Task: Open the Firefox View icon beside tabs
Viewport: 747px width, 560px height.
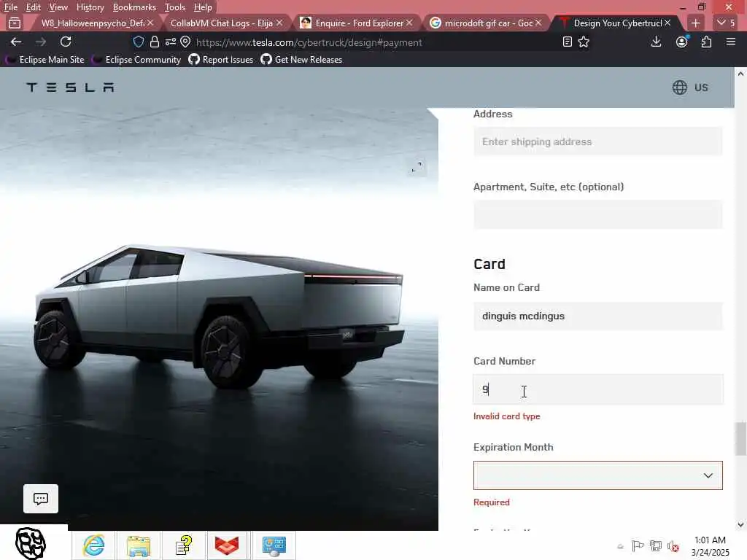Action: click(x=15, y=23)
